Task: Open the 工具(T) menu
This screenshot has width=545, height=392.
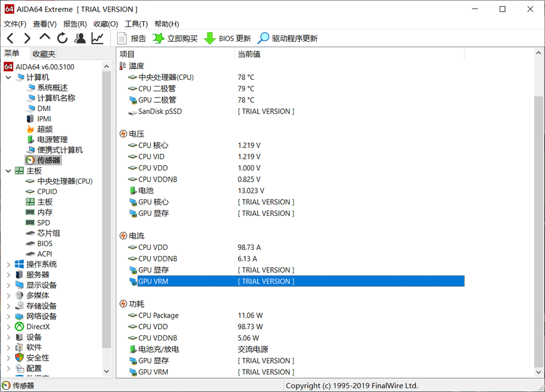Action: (x=136, y=24)
